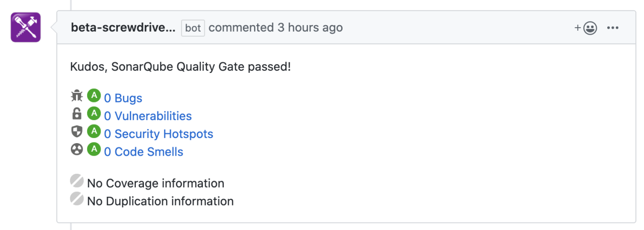The width and height of the screenshot is (644, 230).
Task: Click green A rating beside Security Hotspots
Action: (94, 132)
